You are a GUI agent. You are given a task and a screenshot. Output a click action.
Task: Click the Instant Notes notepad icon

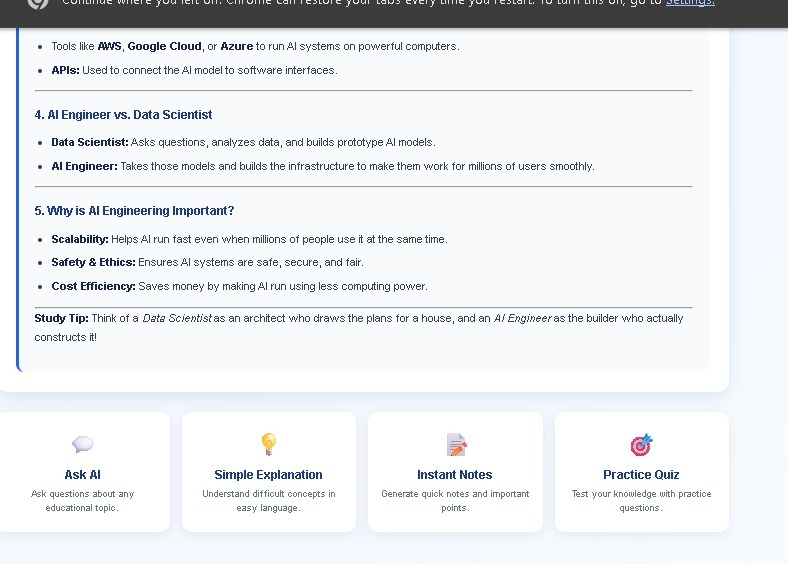456,445
